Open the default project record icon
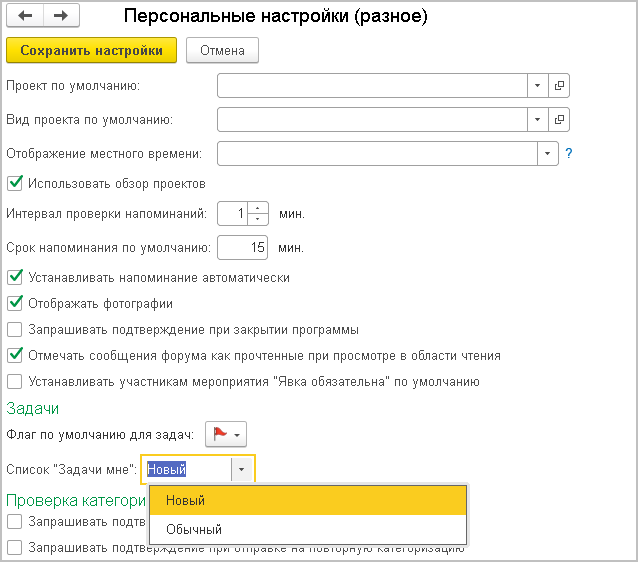The image size is (638, 562). pos(560,86)
